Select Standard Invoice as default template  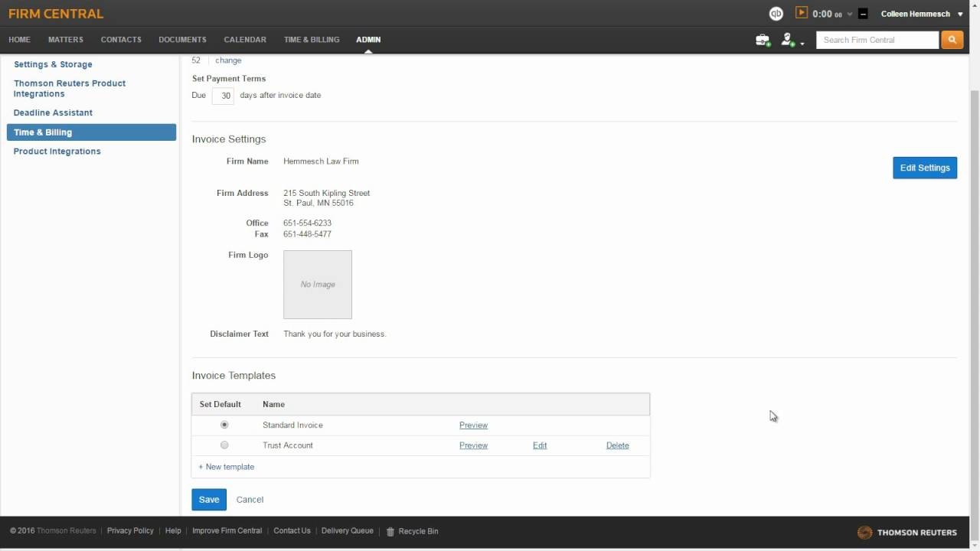click(224, 425)
